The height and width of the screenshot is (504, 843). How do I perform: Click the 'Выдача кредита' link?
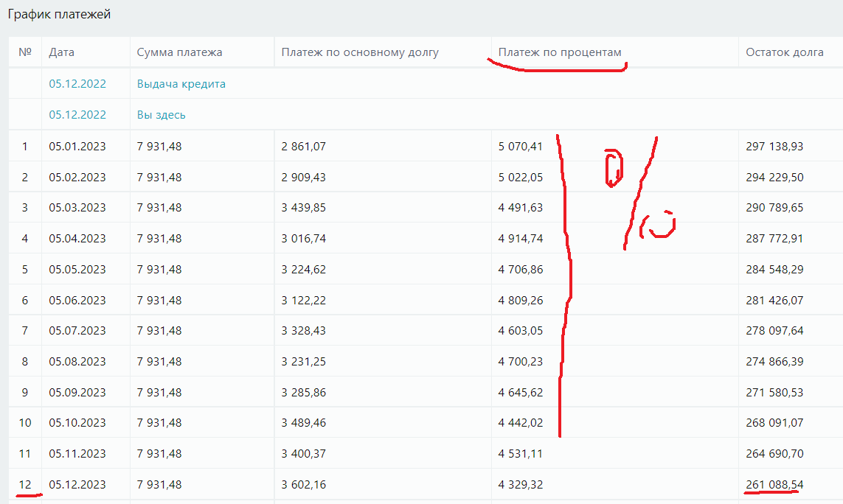click(x=181, y=84)
